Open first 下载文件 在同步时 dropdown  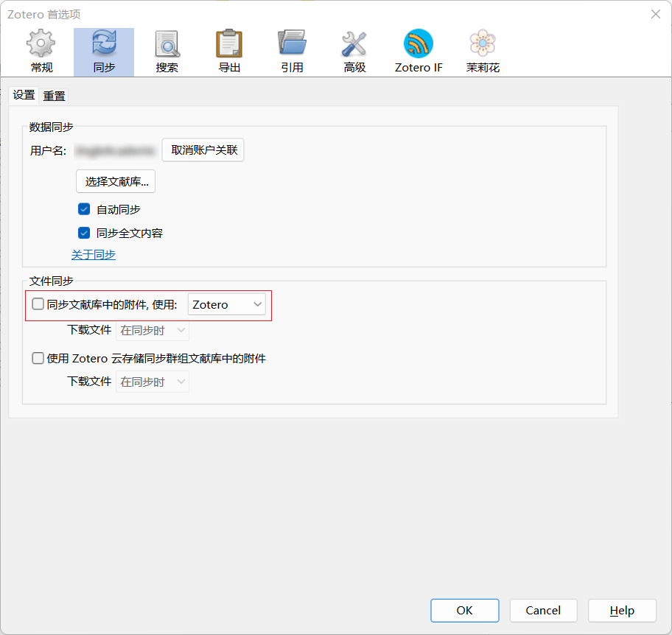(152, 330)
